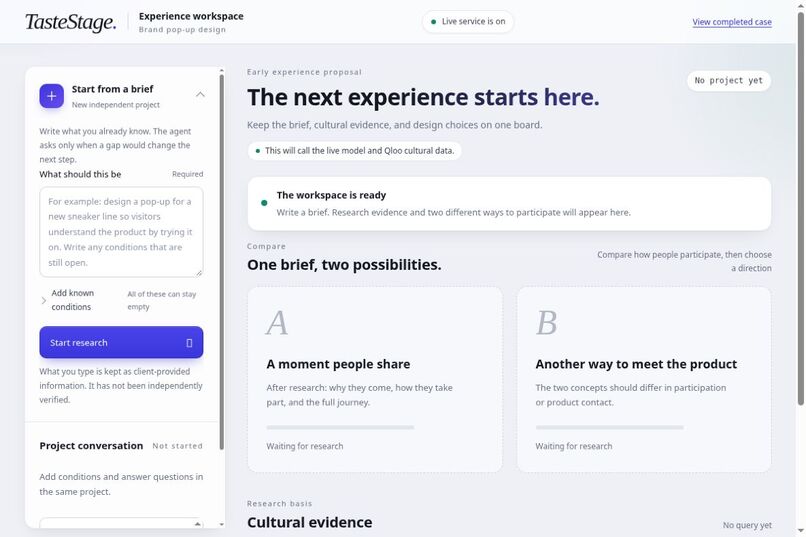Select concept card Another way to meet the product
Screen dimensions: 806x537
(x=644, y=379)
